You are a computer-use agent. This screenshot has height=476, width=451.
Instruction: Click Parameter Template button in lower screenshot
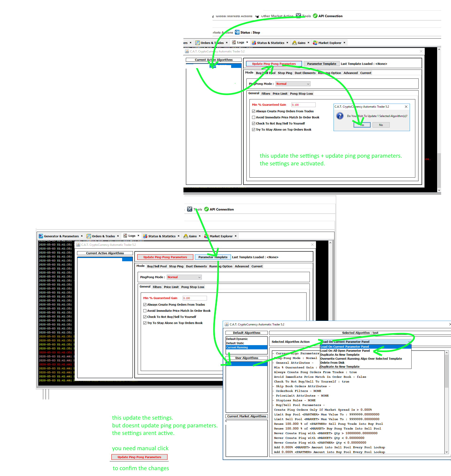click(213, 257)
